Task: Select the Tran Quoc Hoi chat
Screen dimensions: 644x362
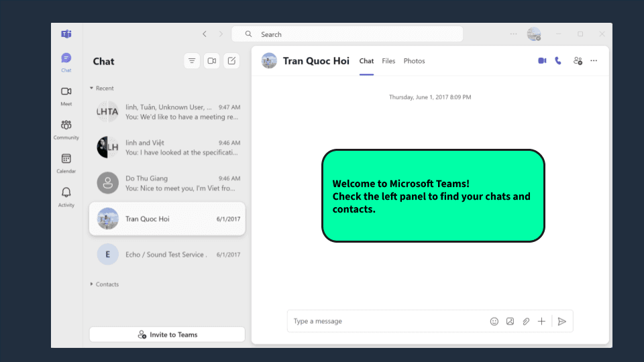Action: coord(167,219)
